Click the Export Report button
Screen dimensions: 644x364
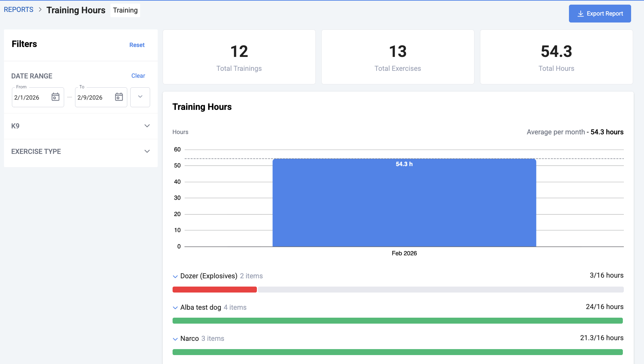600,14
